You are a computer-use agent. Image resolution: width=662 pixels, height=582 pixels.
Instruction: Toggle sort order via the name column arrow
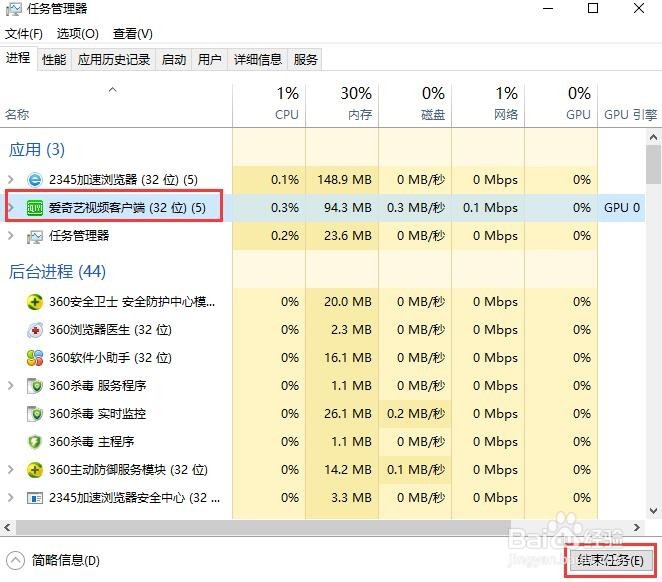[x=112, y=89]
